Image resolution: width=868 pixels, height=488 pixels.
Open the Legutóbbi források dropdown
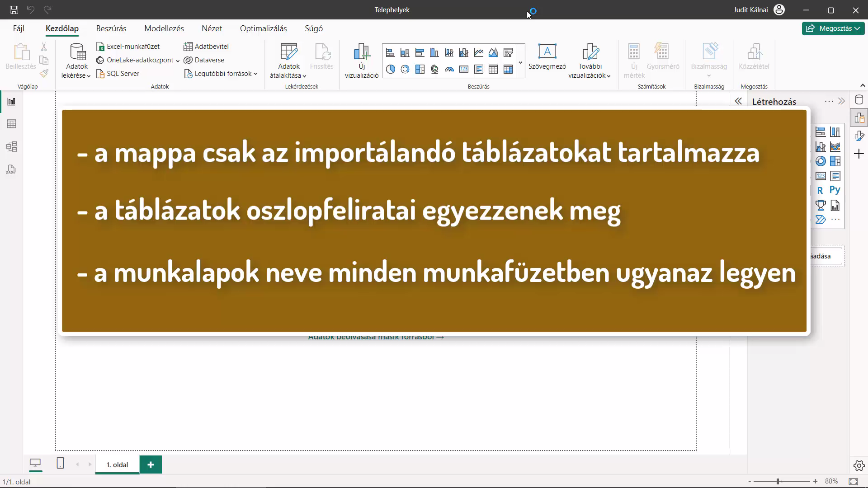(221, 74)
